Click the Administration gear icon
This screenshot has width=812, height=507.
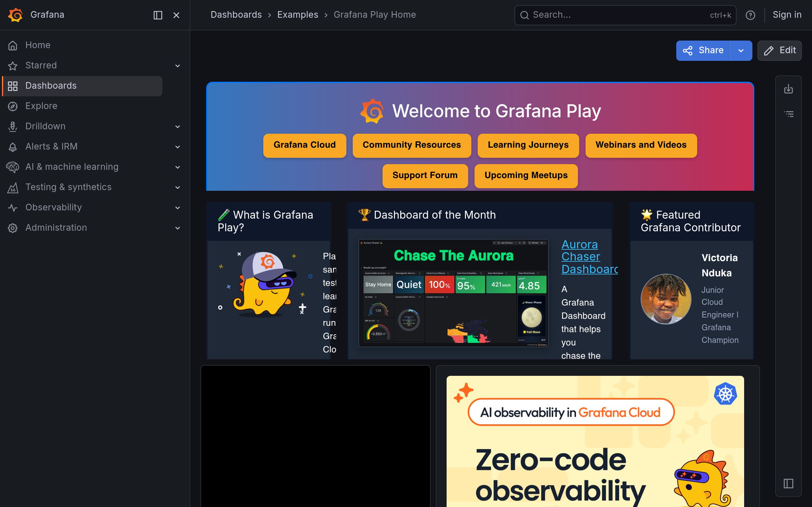[13, 228]
